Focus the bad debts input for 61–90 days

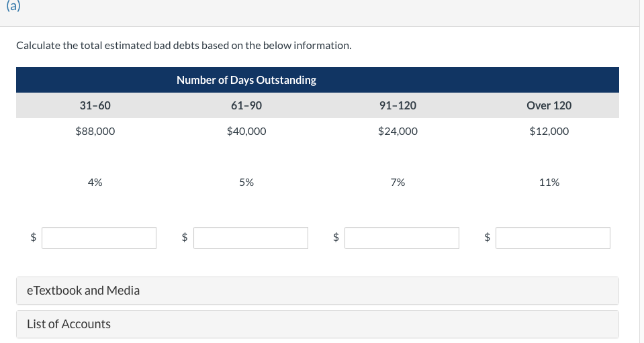tap(250, 238)
